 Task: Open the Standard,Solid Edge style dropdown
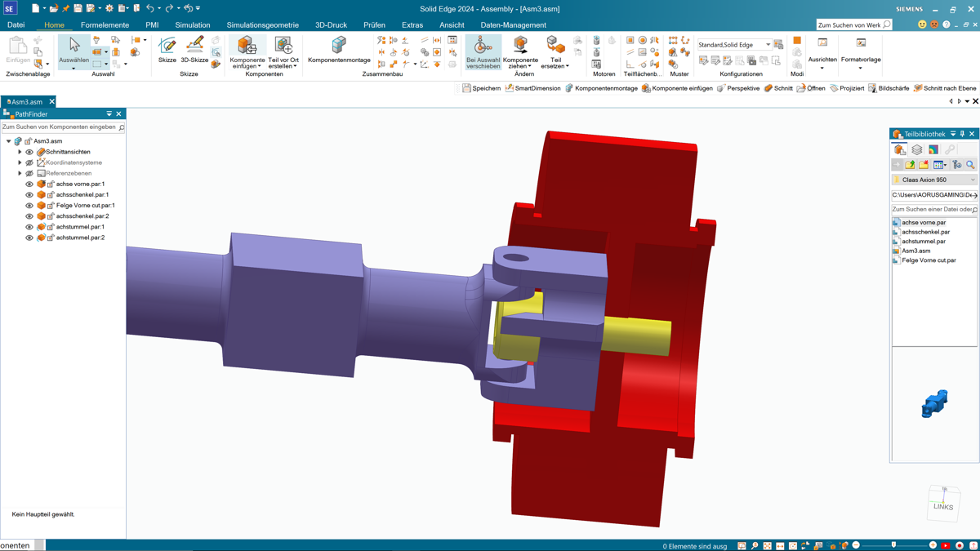(768, 45)
